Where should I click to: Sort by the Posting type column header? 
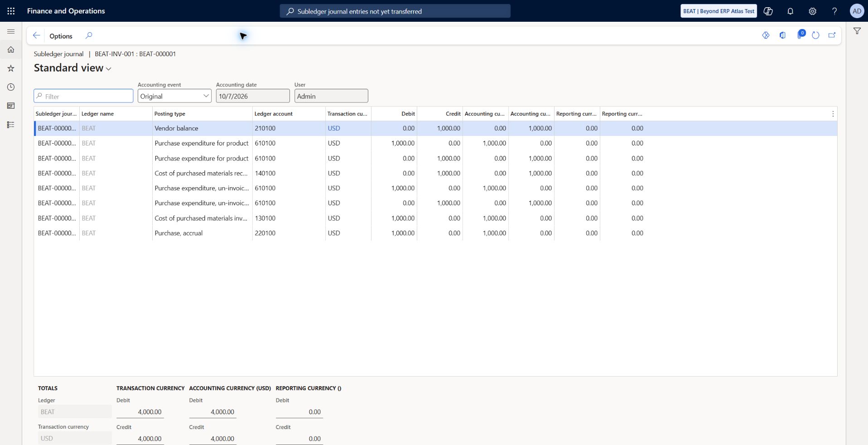click(x=202, y=114)
